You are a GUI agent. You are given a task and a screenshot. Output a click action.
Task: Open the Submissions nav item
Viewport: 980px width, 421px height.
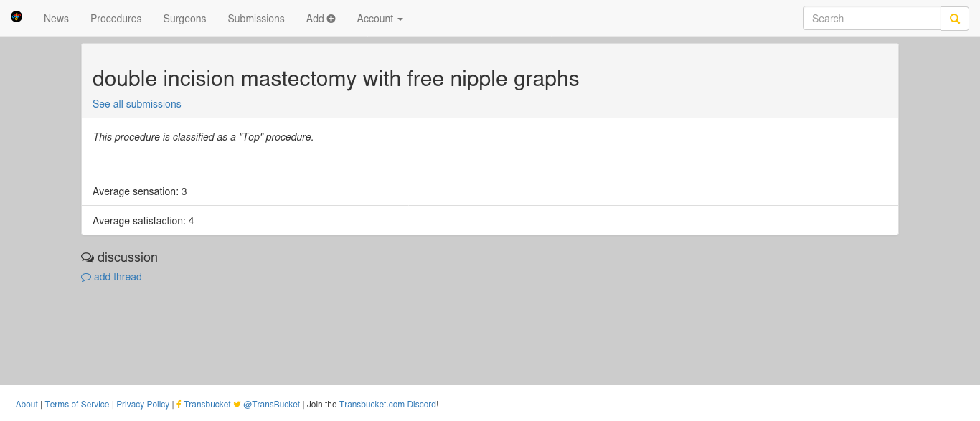[256, 19]
